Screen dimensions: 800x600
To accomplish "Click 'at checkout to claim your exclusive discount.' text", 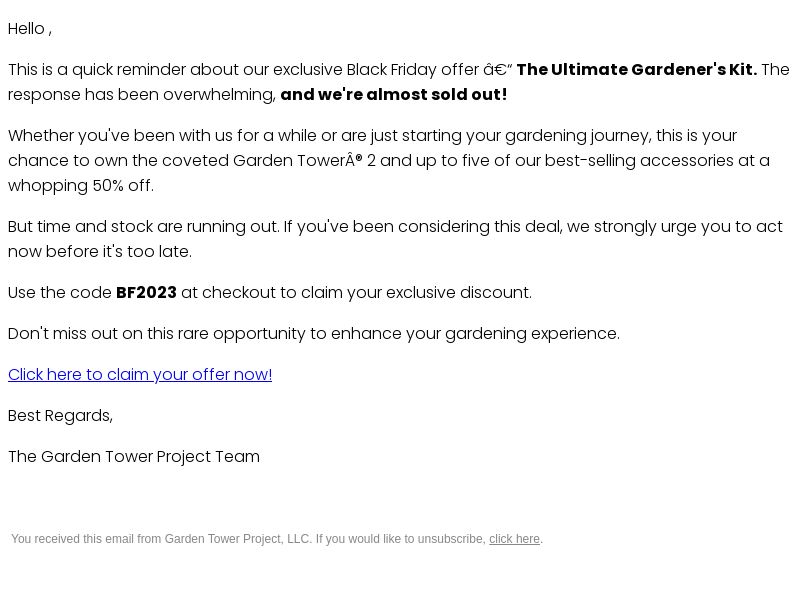I will [356, 292].
